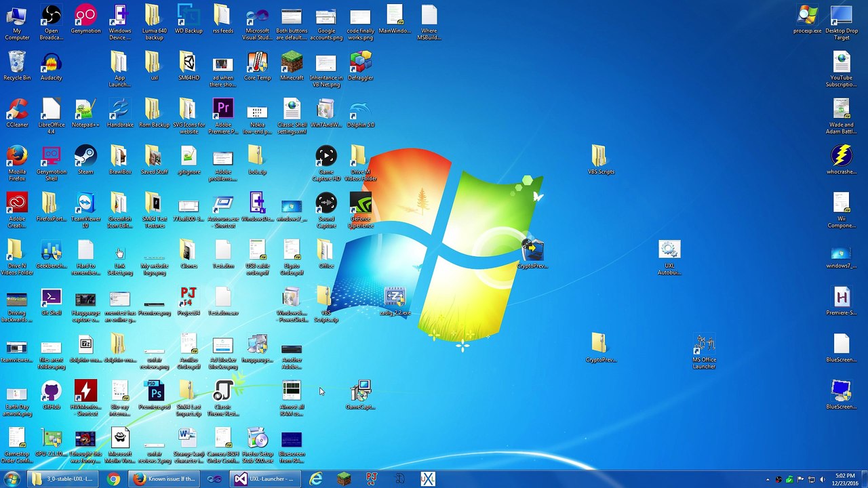
Task: Open the WD Backup shortcut
Action: [189, 20]
